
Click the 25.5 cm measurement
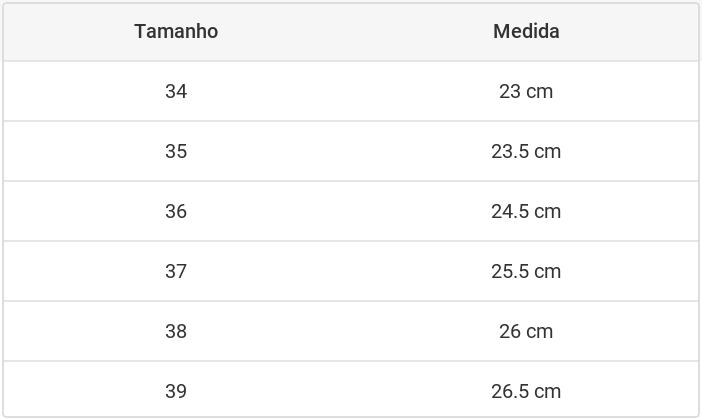526,271
